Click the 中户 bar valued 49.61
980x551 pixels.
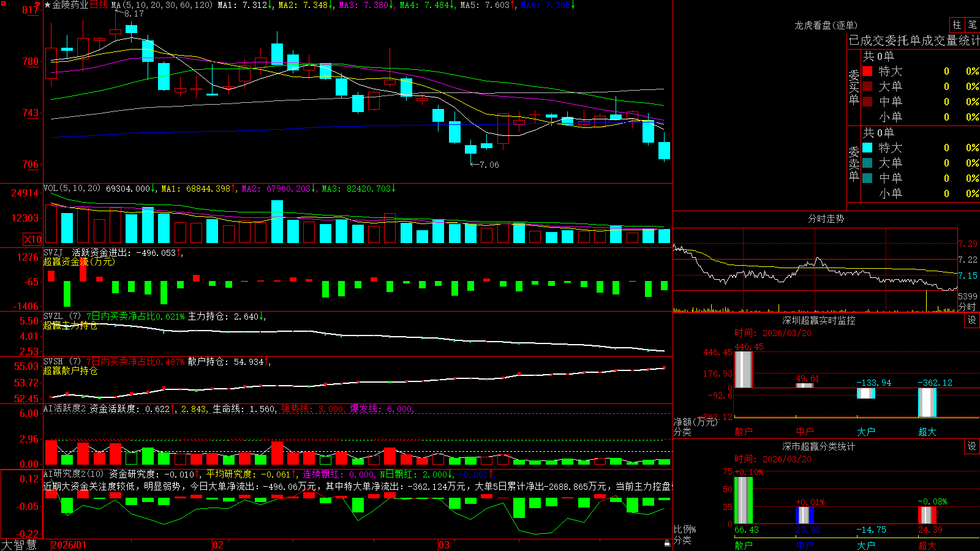[804, 385]
